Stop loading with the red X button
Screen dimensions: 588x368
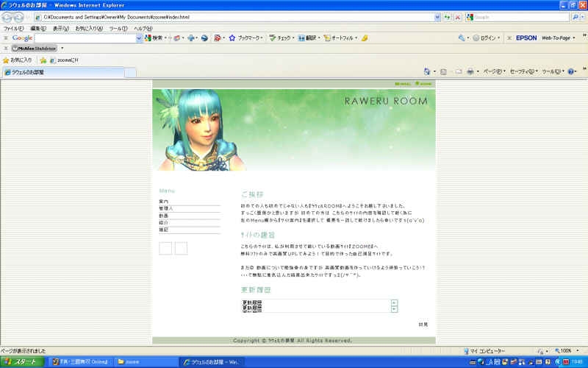[x=457, y=17]
